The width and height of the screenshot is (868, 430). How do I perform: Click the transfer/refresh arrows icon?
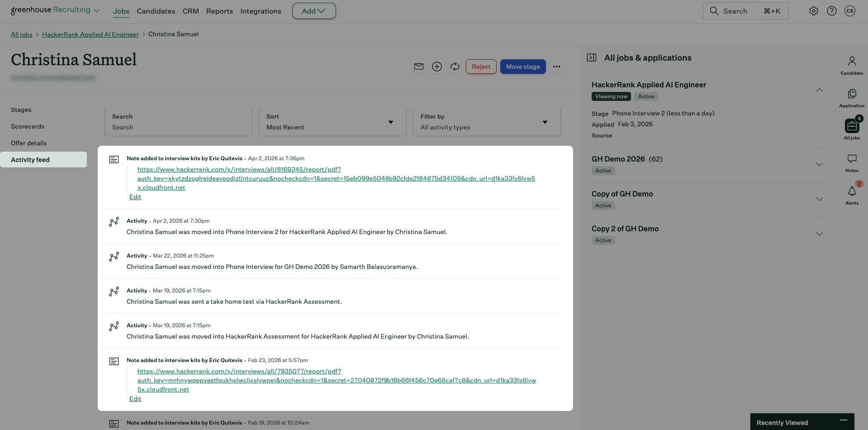tap(455, 67)
